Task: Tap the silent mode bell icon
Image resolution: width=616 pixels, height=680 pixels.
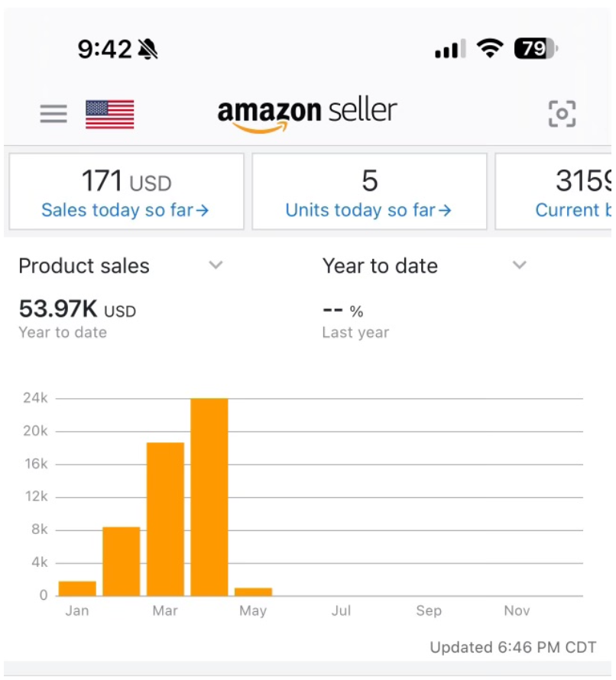Action: point(148,50)
